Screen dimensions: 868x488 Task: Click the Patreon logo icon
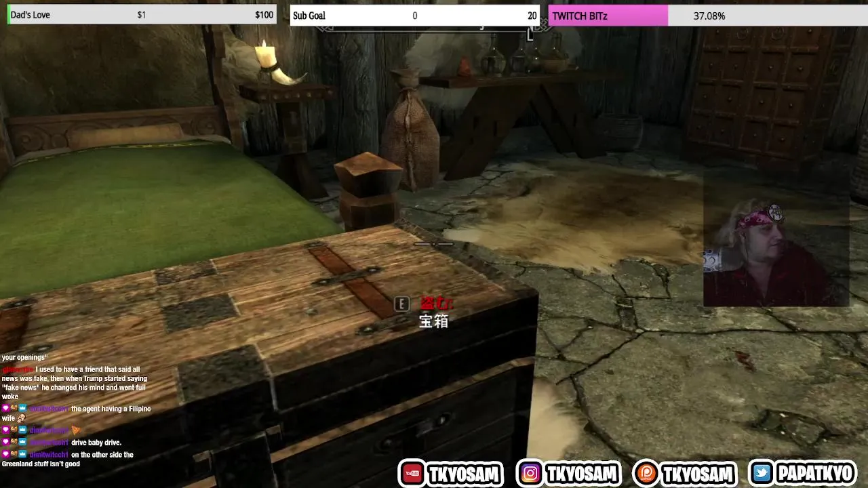pyautogui.click(x=646, y=474)
